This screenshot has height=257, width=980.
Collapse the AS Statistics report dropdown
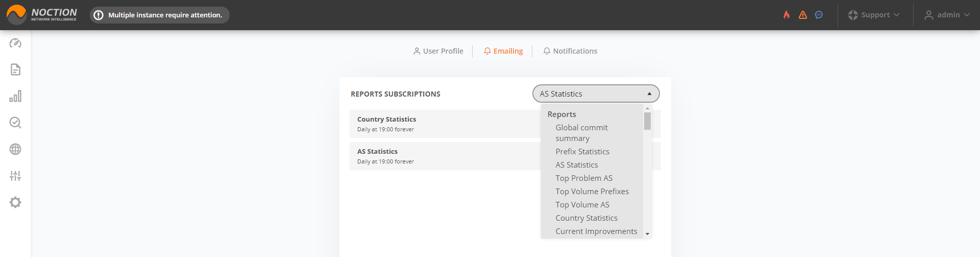596,94
